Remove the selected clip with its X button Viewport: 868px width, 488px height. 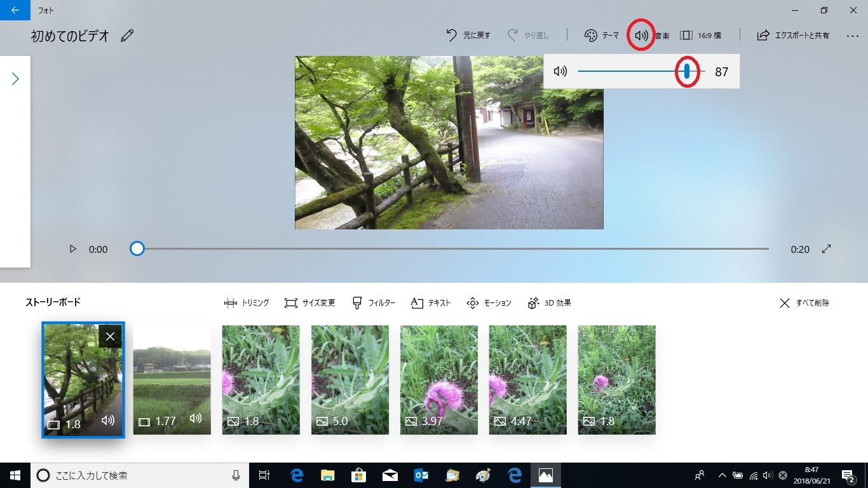coord(110,337)
